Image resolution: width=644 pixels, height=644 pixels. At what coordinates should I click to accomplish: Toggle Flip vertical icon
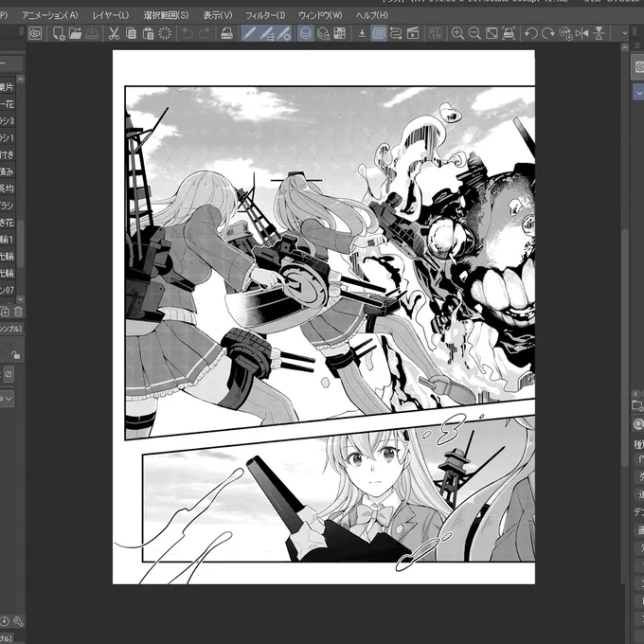click(x=599, y=33)
